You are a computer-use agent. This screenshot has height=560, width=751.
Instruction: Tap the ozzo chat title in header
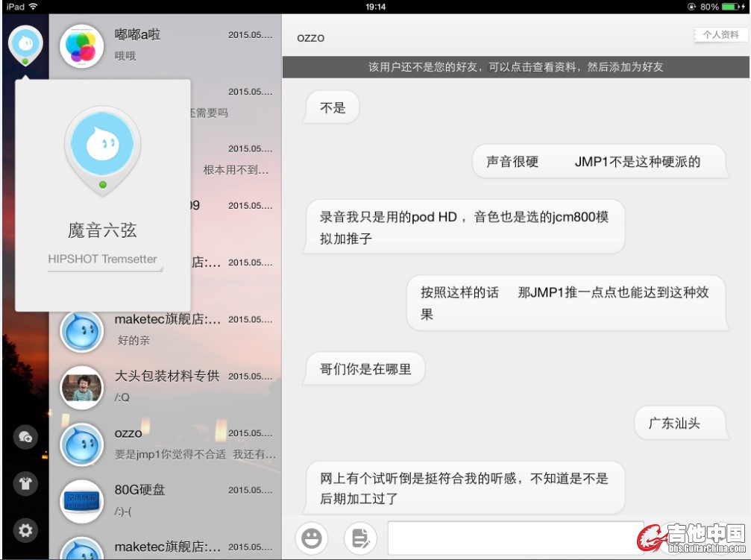point(311,38)
